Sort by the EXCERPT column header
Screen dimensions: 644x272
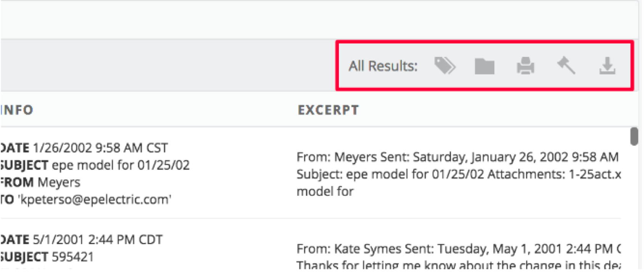[328, 110]
